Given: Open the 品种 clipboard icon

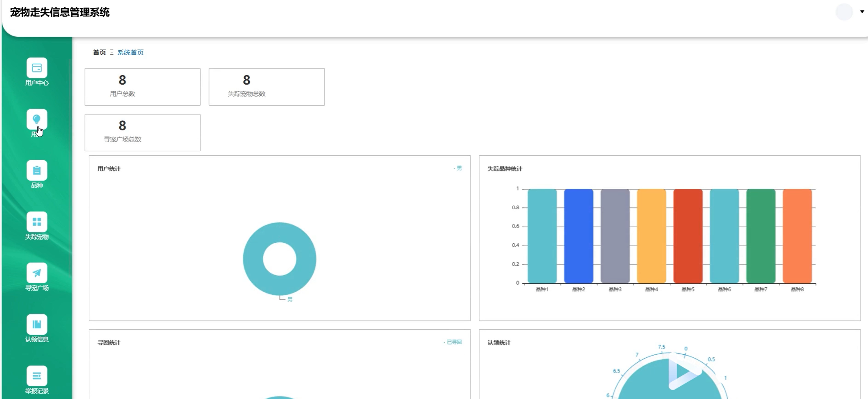Looking at the screenshot, I should click(x=37, y=170).
